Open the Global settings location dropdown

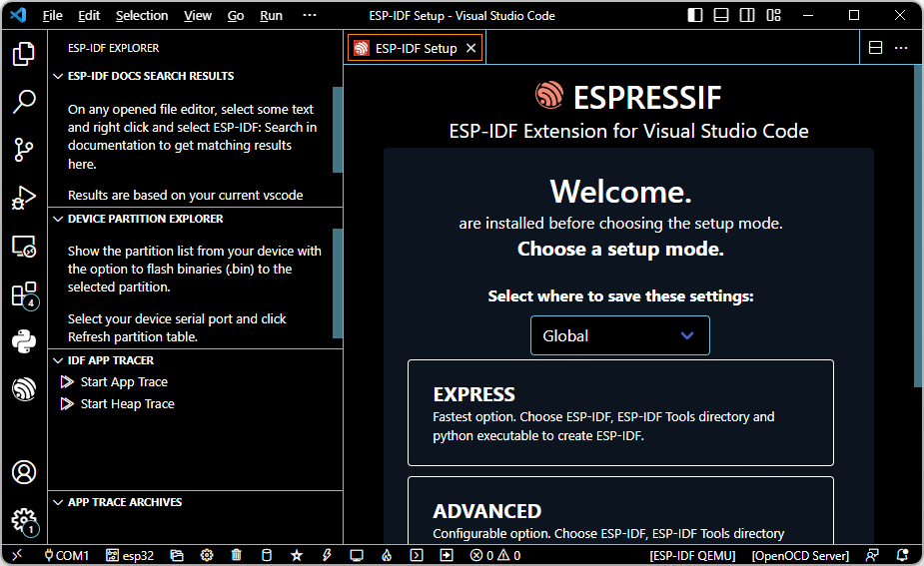coord(620,335)
